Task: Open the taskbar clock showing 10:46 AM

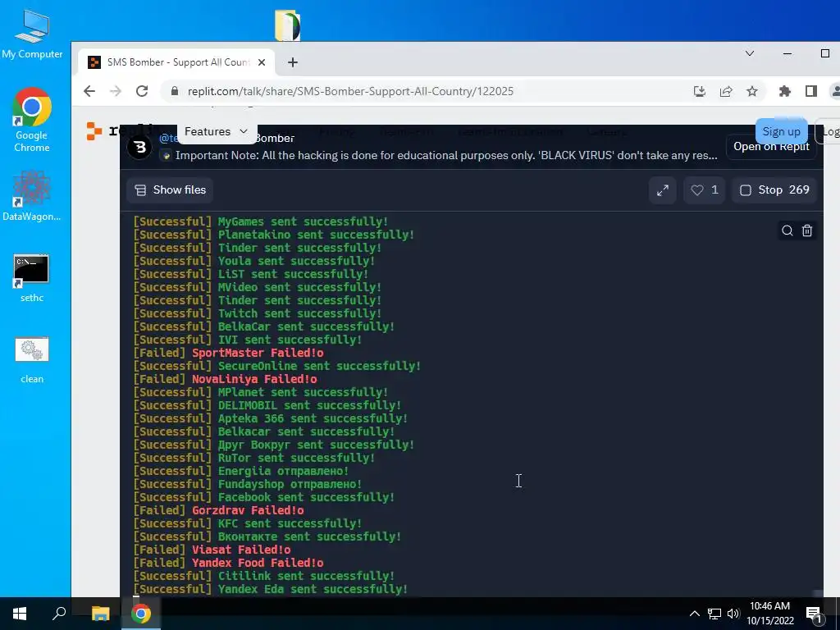Action: coord(769,614)
